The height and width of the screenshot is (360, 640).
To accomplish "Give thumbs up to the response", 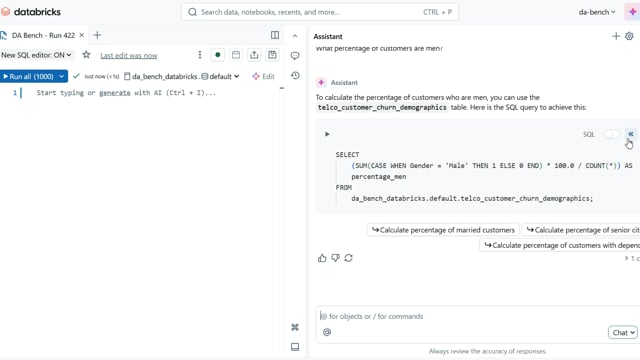I will [322, 258].
